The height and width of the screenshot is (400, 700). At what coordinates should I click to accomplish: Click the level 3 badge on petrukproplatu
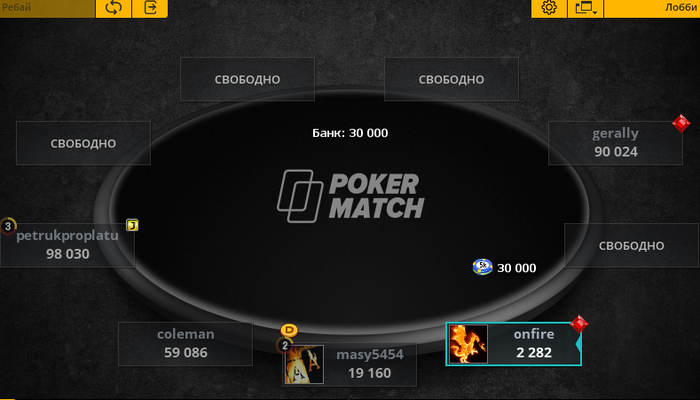pos(8,226)
